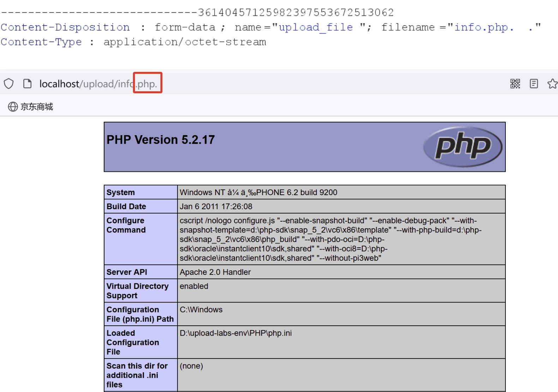Click the PHP logo image
This screenshot has height=392, width=558.
tap(463, 147)
